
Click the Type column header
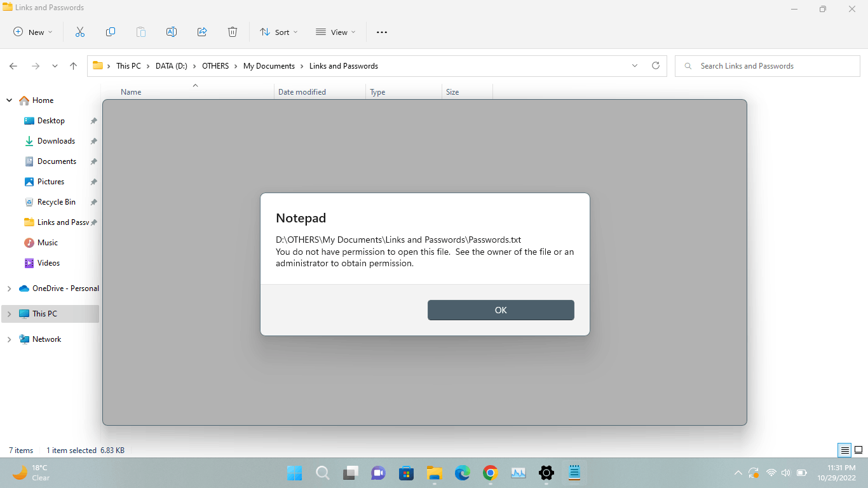(x=377, y=92)
